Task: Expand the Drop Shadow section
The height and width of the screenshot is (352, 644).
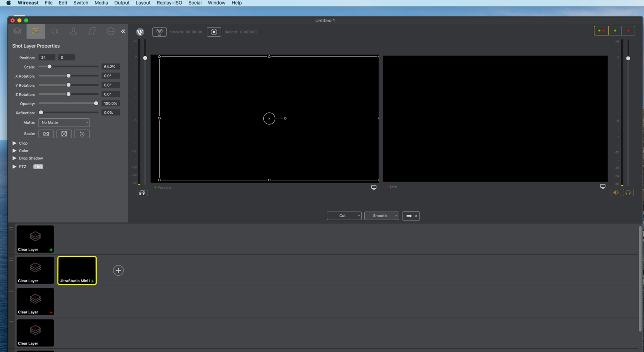Action: pos(15,158)
